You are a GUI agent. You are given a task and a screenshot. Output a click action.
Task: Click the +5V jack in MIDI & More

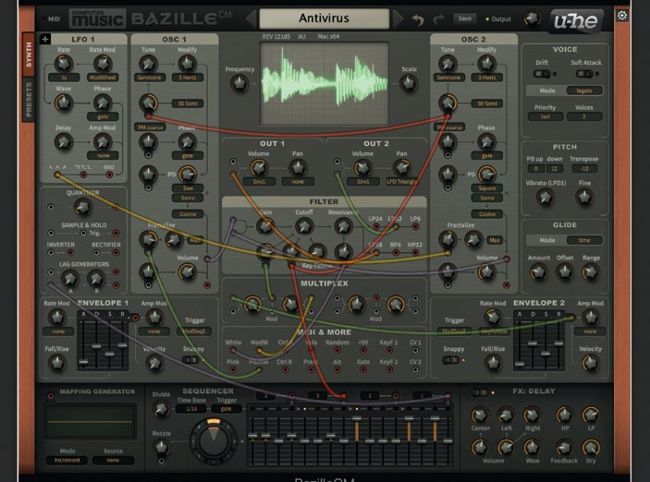coord(363,350)
